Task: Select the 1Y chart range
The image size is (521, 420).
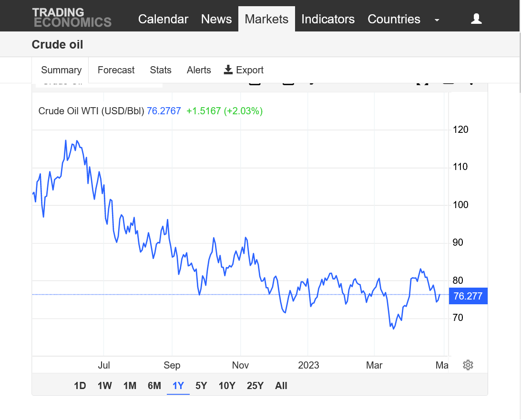Action: [178, 385]
